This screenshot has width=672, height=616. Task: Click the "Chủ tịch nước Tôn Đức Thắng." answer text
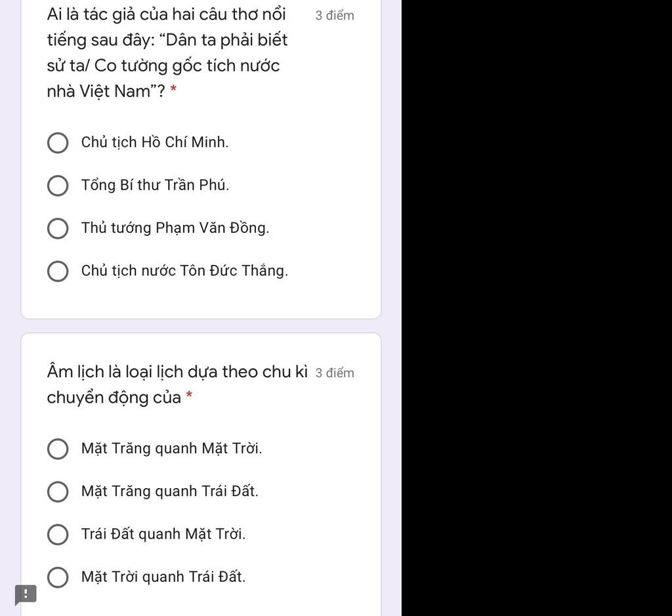184,271
